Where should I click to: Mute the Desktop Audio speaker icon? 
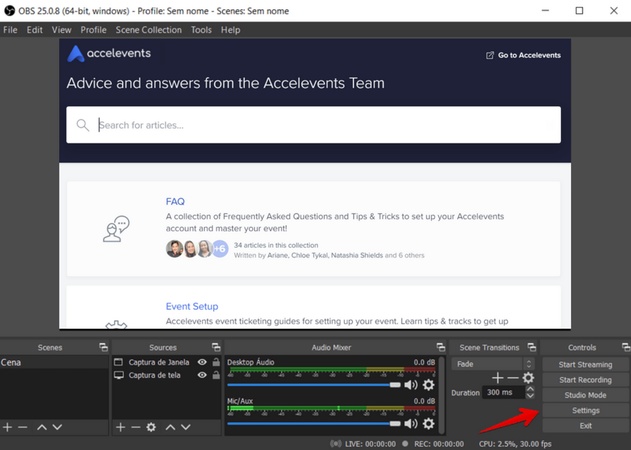tap(411, 385)
